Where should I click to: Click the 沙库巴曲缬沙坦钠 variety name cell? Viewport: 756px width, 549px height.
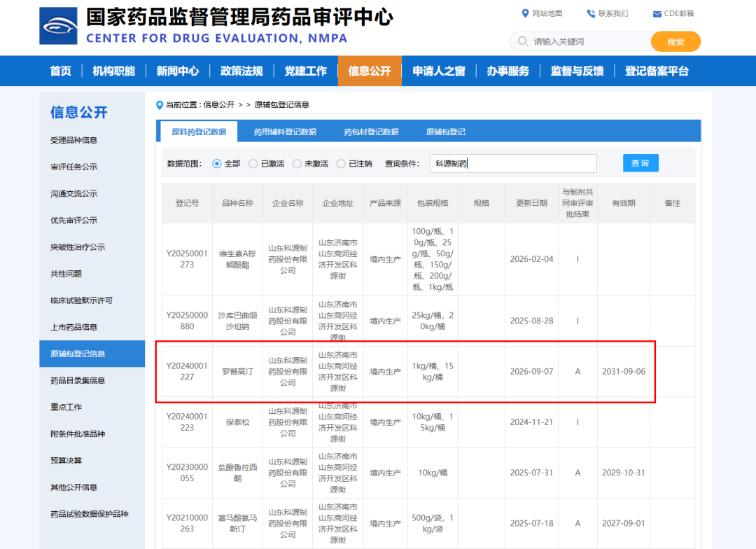click(238, 321)
